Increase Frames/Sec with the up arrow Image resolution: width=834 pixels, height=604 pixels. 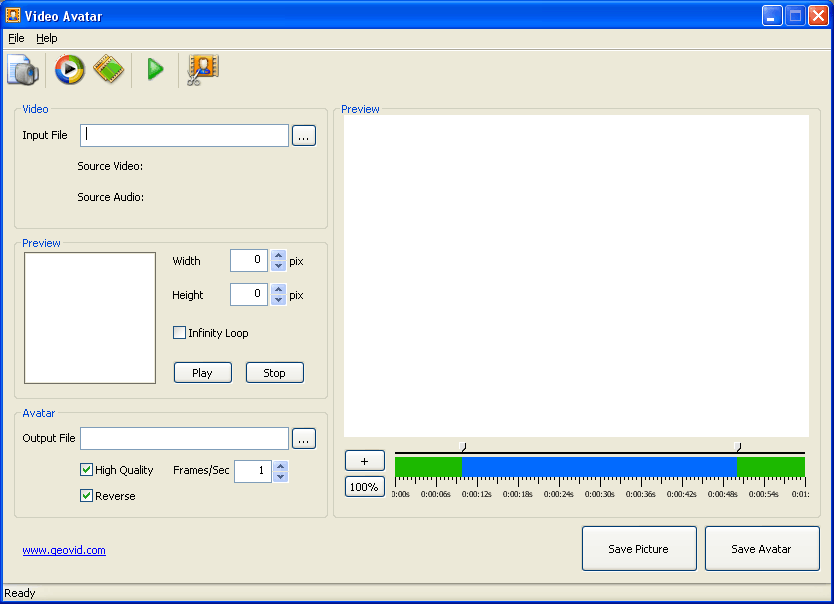281,466
